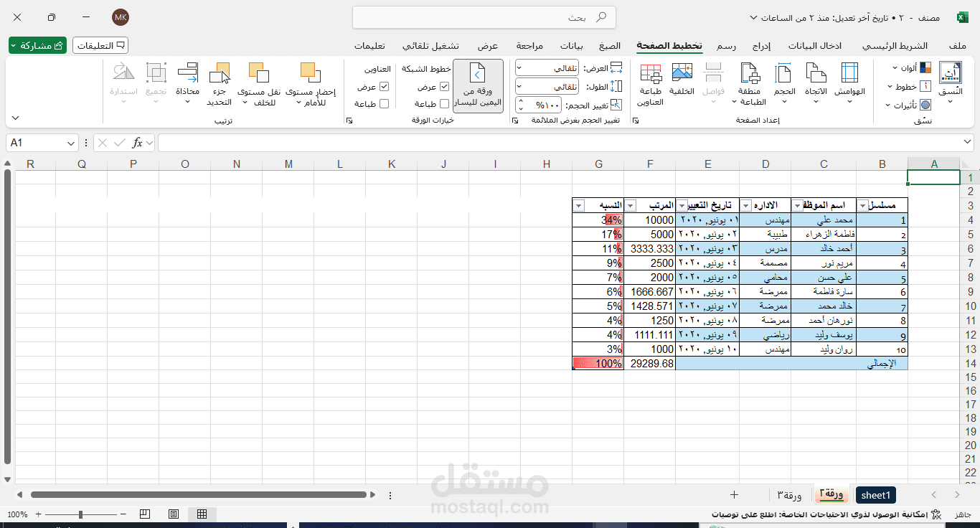Open filter dropdown for النسبه column
This screenshot has height=528, width=980.
click(x=580, y=206)
